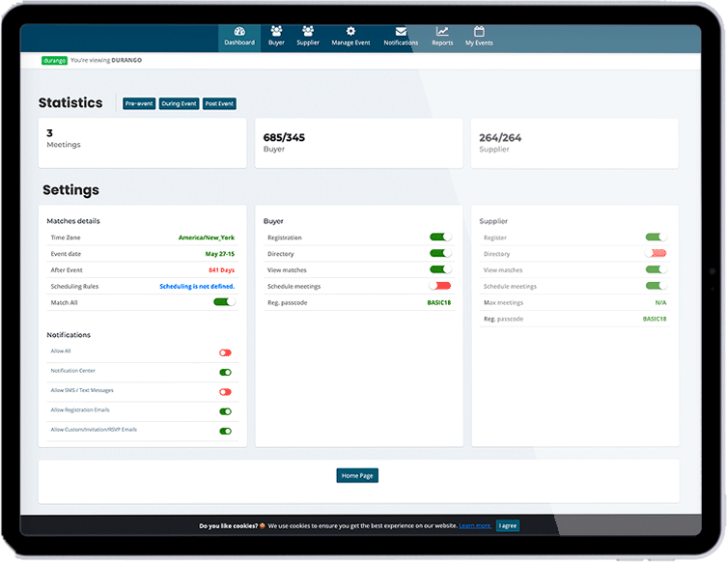Screen dimensions: 728x562
Task: Click the 685/345 Buyer statistics card
Action: (x=359, y=143)
